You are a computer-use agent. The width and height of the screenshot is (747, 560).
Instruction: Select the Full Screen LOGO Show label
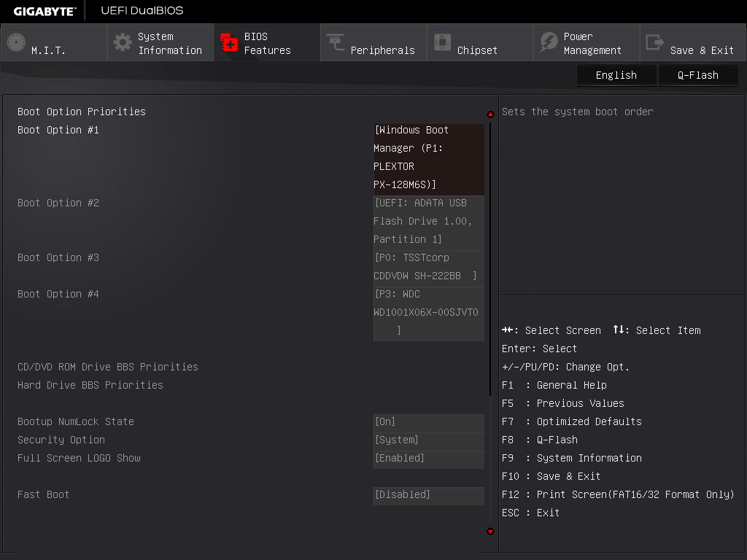pyautogui.click(x=79, y=458)
